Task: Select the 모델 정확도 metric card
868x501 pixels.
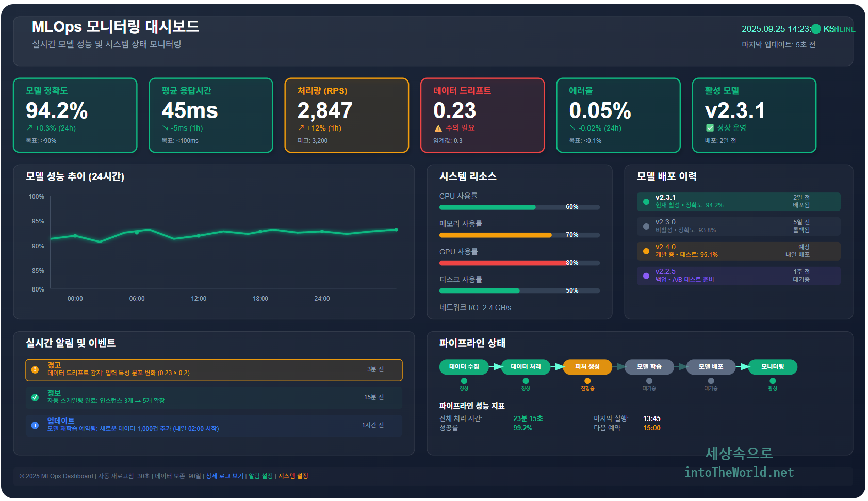Action: pyautogui.click(x=75, y=115)
